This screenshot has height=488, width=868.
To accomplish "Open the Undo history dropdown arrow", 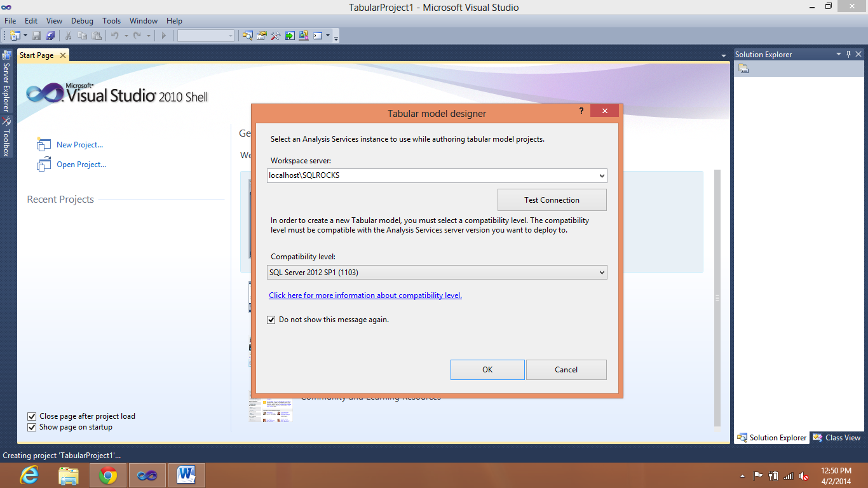I will coord(126,36).
